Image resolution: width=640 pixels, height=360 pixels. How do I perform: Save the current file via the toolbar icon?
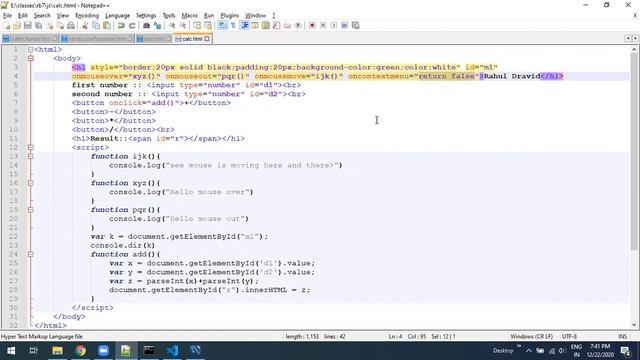click(27, 25)
